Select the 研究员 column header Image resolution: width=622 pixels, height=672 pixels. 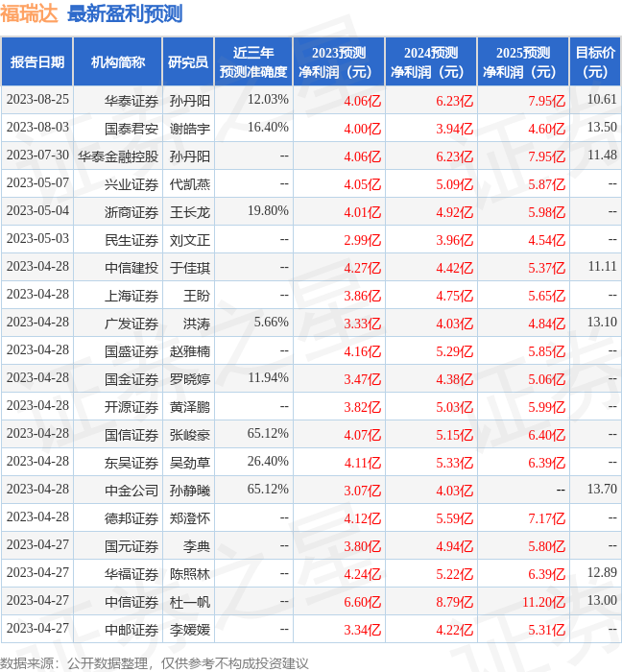(188, 61)
